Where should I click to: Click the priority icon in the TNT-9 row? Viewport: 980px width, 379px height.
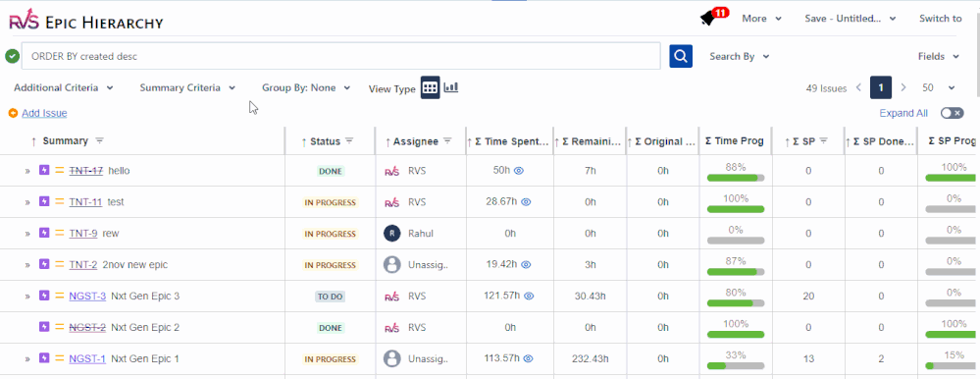pos(60,234)
